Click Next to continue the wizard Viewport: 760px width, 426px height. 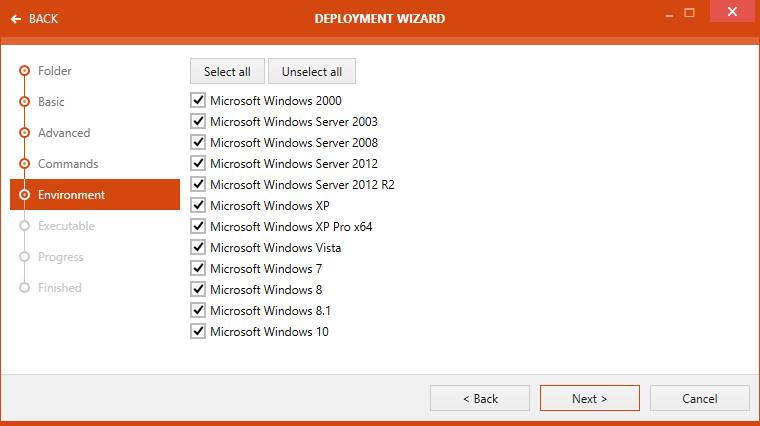pyautogui.click(x=589, y=398)
